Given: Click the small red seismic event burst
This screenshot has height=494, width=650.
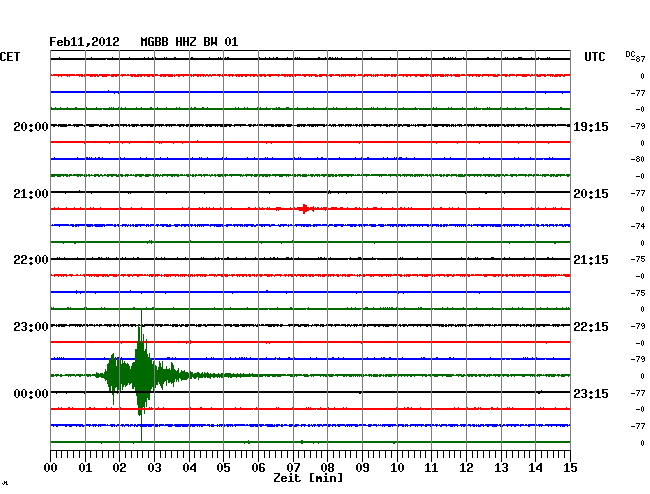Looking at the screenshot, I should [305, 208].
